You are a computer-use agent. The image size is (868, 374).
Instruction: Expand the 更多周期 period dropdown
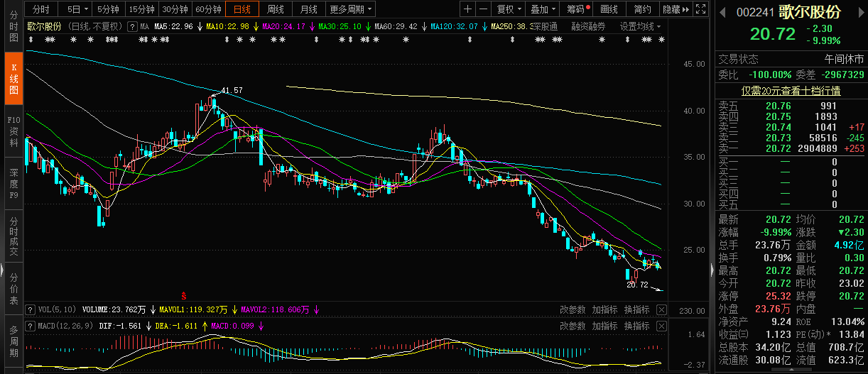[x=351, y=9]
